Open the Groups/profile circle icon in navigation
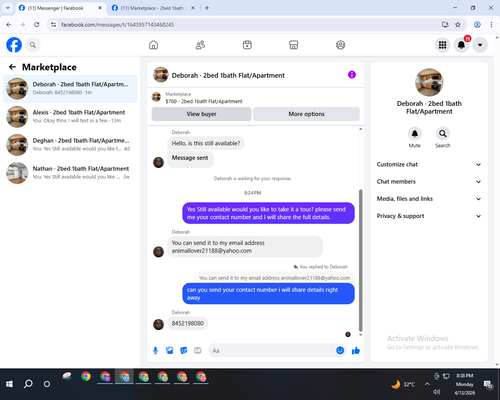The image size is (500, 400). click(340, 45)
